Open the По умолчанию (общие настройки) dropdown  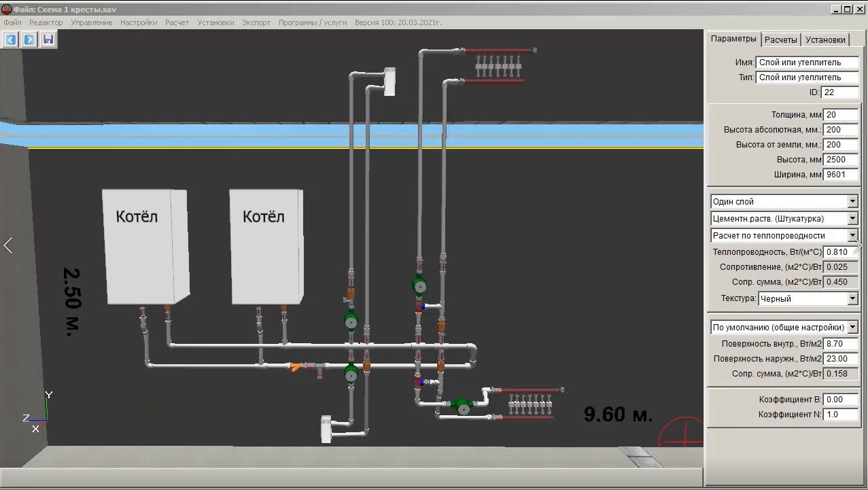784,328
